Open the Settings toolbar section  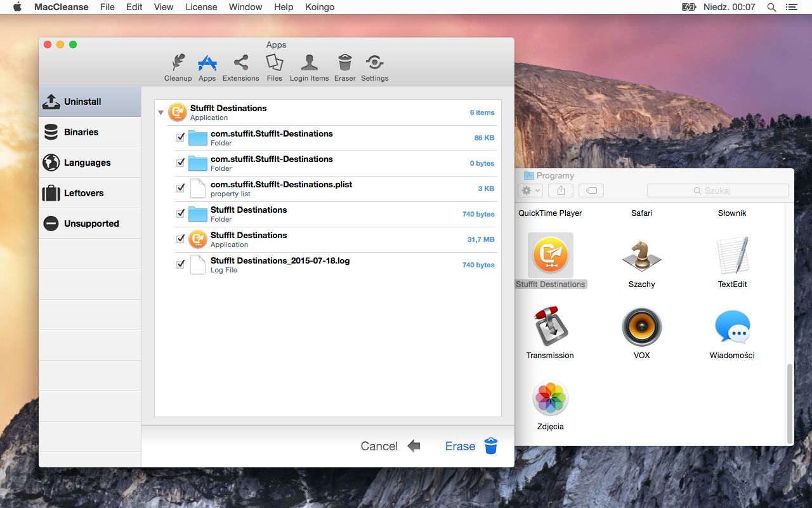(374, 68)
